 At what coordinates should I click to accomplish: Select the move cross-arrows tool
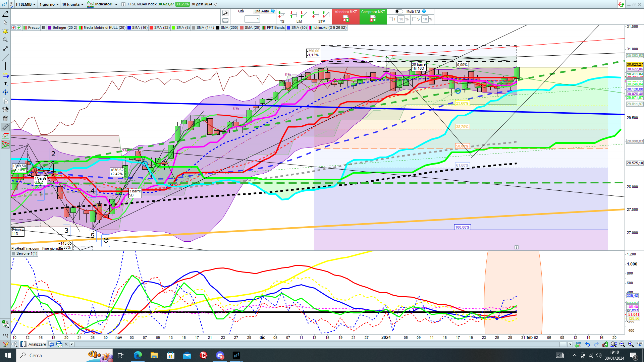click(x=5, y=92)
